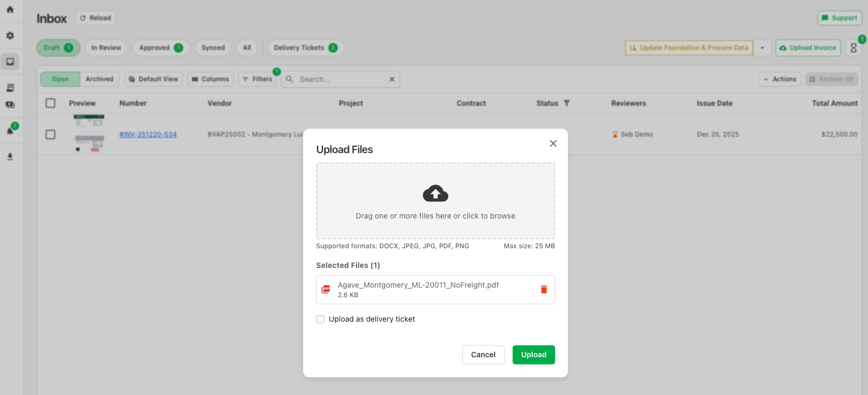The width and height of the screenshot is (868, 395).
Task: Open the invoice preview thumbnail
Action: (89, 133)
